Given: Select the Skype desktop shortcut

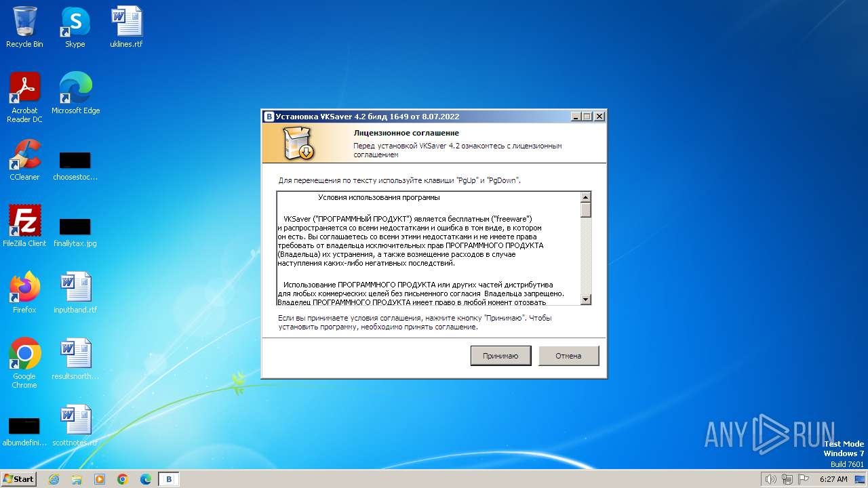Looking at the screenshot, I should [x=75, y=27].
